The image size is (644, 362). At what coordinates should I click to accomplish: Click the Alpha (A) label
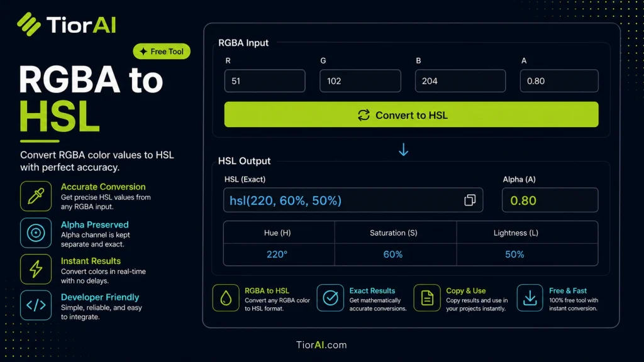519,179
